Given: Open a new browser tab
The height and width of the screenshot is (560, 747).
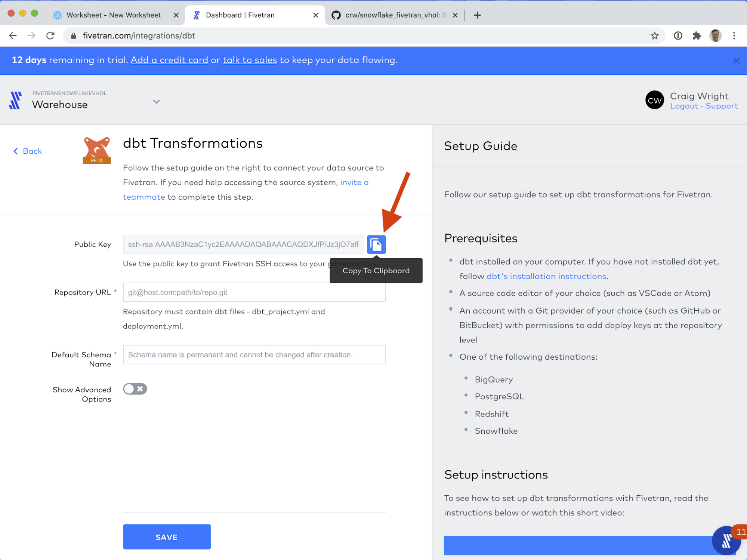Looking at the screenshot, I should coord(477,15).
